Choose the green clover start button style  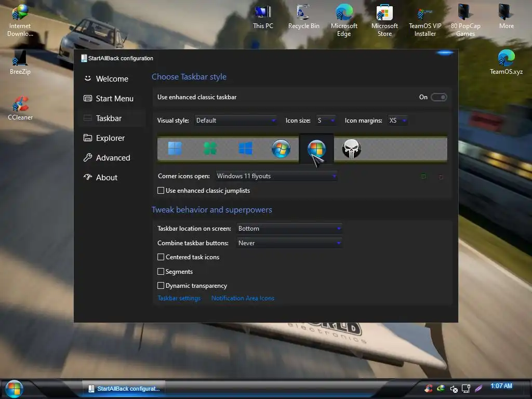210,148
